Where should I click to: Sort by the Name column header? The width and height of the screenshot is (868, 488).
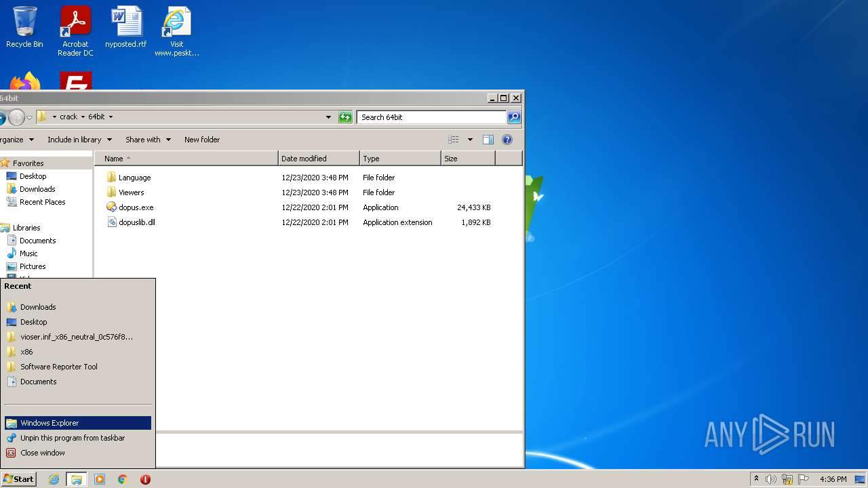[x=186, y=159]
